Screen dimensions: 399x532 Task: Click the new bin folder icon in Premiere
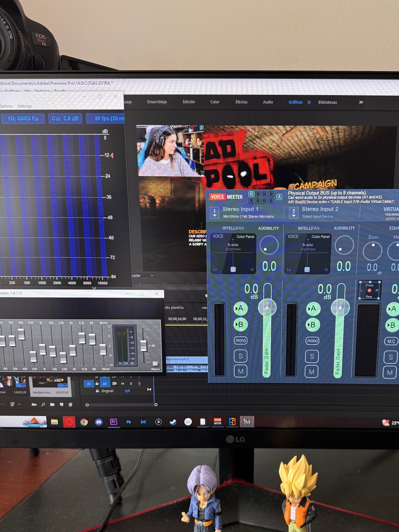tap(52, 404)
